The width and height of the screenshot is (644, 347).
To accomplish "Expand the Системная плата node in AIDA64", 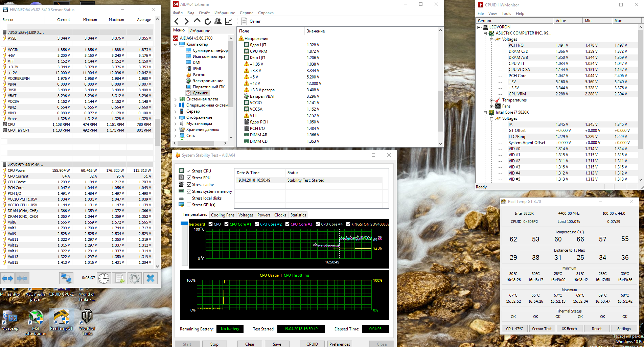I will (175, 99).
